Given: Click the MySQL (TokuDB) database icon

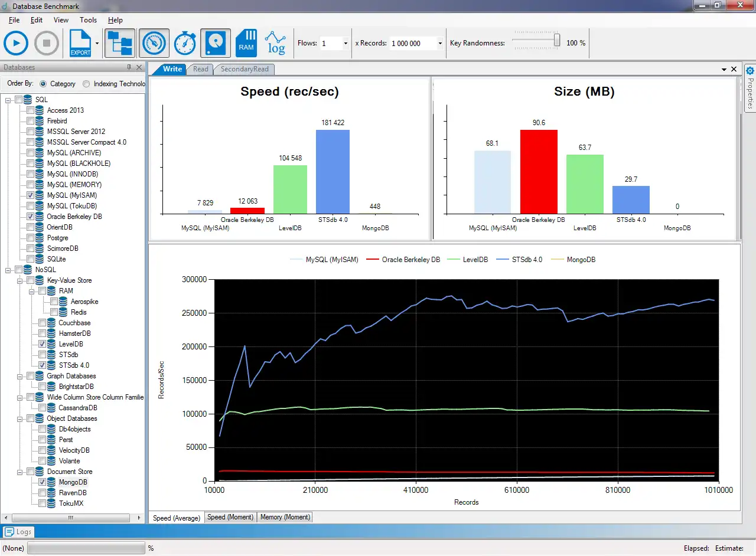Looking at the screenshot, I should coord(40,206).
